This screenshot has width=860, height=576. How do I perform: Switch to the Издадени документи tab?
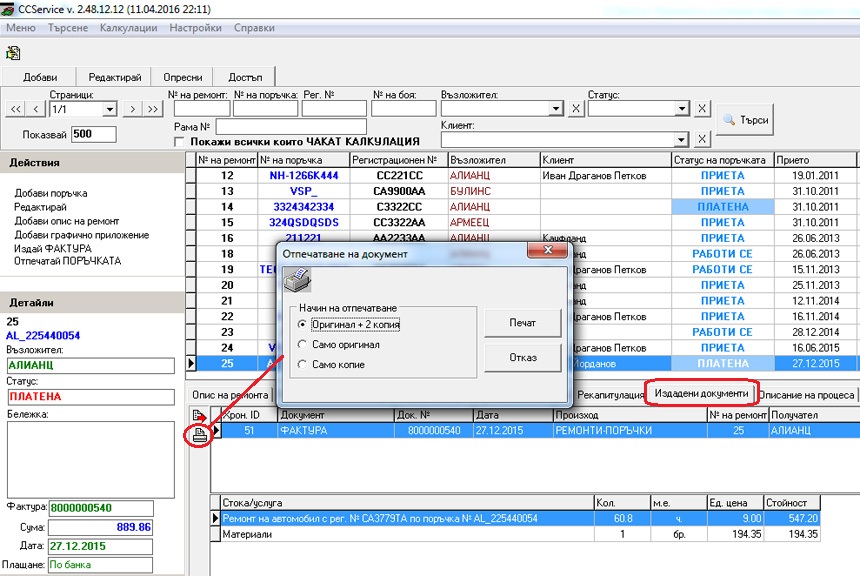(x=701, y=393)
